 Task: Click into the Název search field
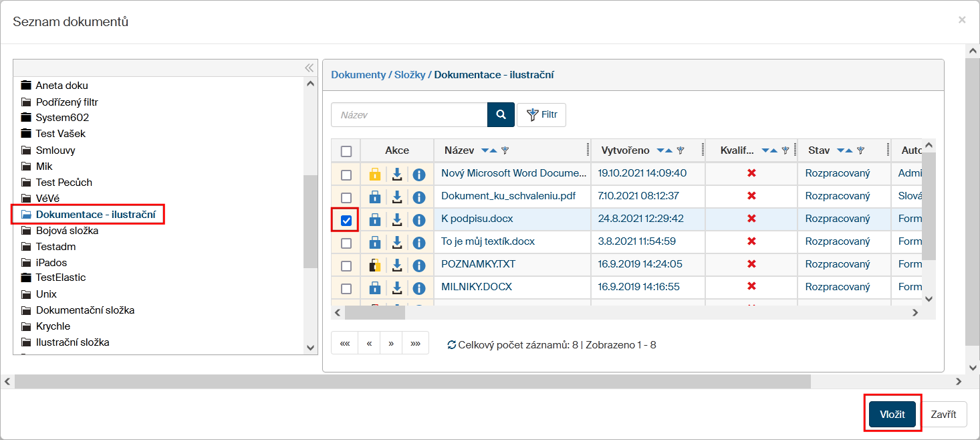pos(409,115)
